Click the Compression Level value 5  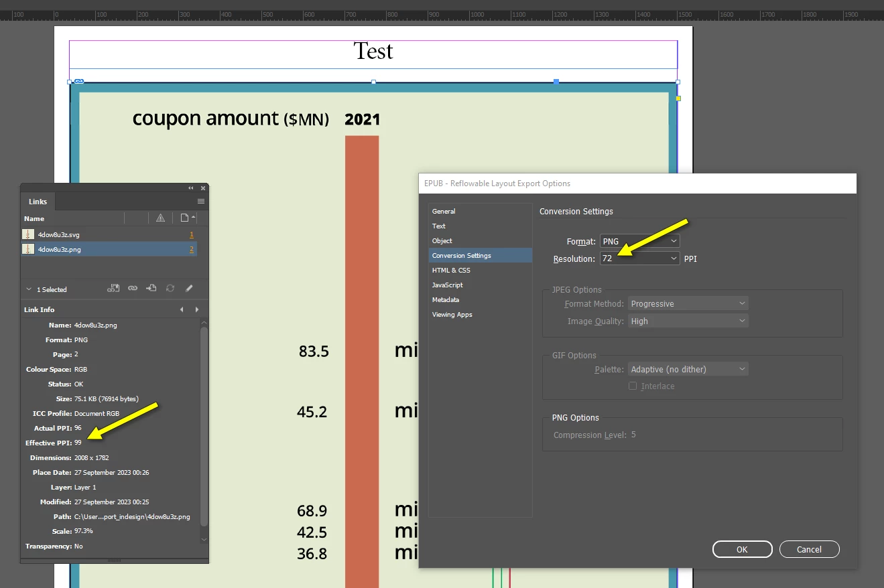[x=633, y=435]
